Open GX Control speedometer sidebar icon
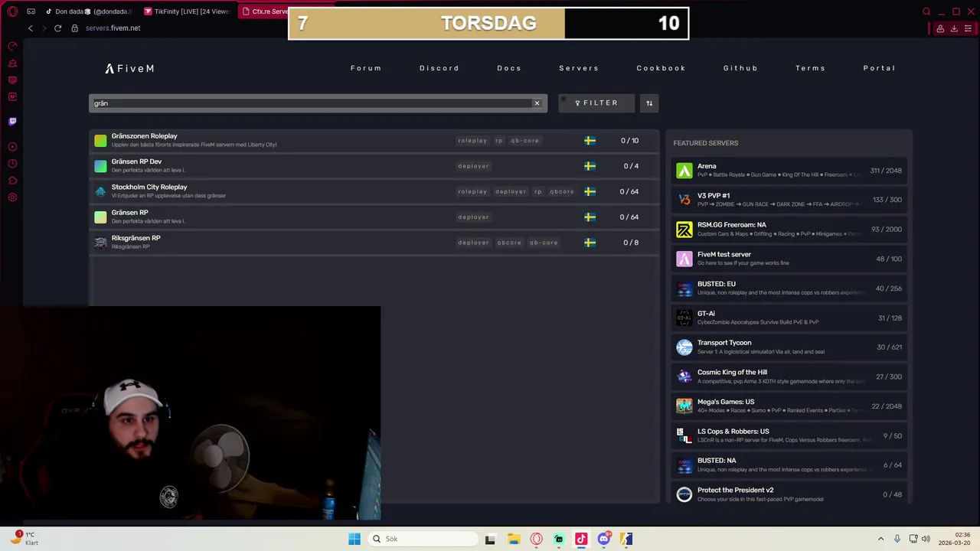The image size is (980, 551). coord(12,46)
